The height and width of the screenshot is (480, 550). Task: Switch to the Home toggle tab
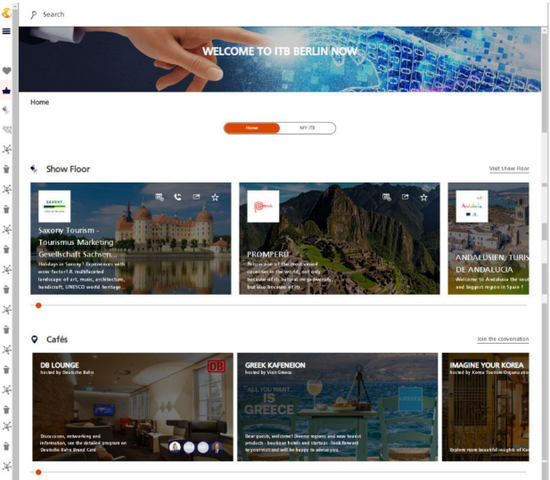click(252, 128)
